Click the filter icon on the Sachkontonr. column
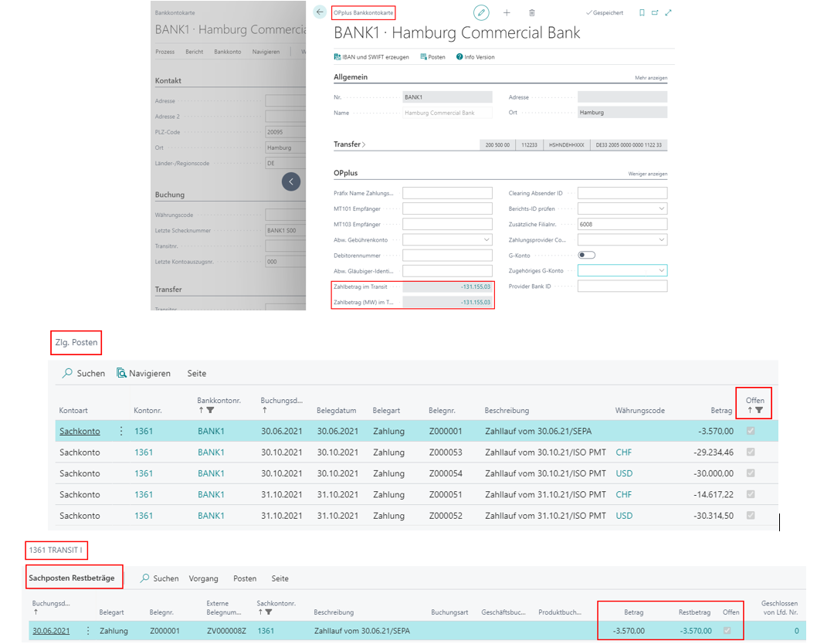 (x=268, y=612)
